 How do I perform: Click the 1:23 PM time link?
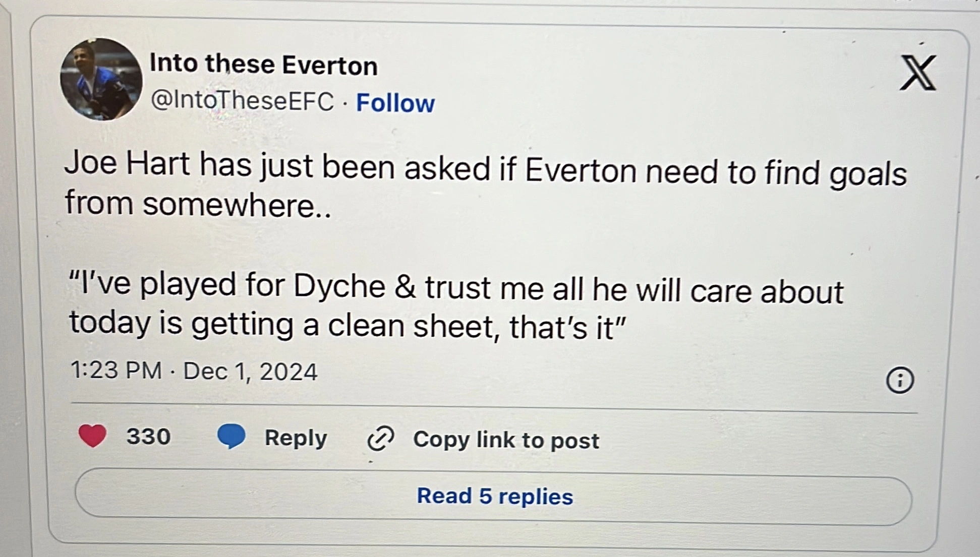pyautogui.click(x=116, y=370)
